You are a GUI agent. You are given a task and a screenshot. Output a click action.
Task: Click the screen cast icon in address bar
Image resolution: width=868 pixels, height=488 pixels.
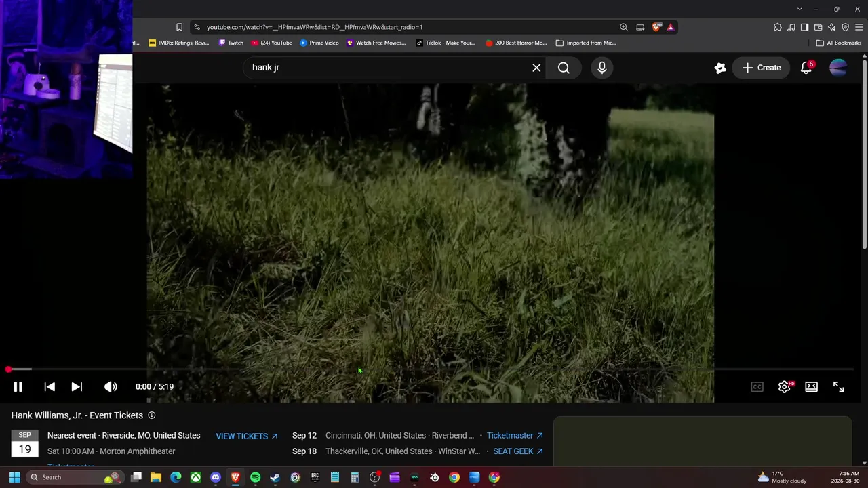pos(640,27)
